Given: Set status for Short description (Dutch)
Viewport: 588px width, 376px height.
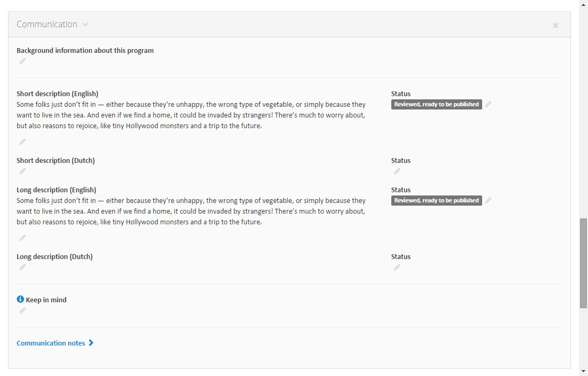Looking at the screenshot, I should [x=397, y=171].
